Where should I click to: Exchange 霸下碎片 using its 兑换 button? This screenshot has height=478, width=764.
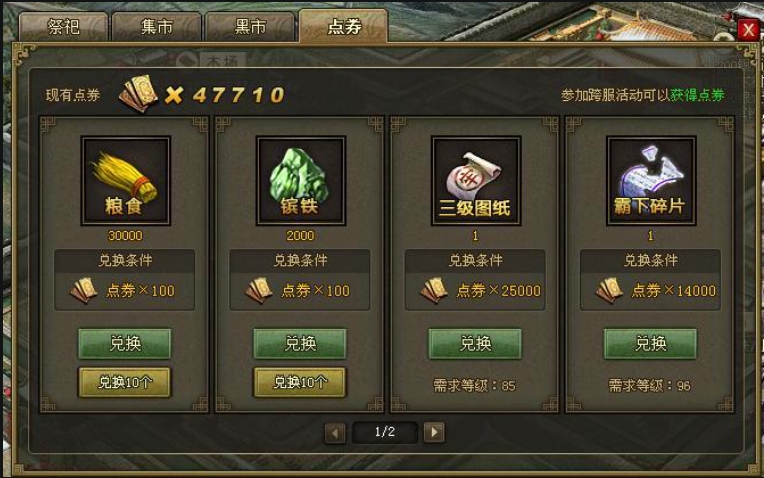click(650, 344)
